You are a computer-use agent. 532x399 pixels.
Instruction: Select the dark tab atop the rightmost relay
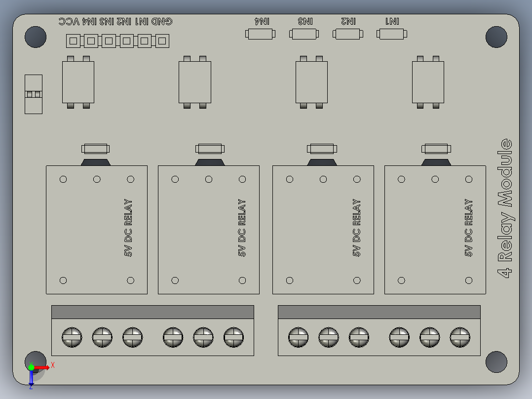pyautogui.click(x=436, y=162)
